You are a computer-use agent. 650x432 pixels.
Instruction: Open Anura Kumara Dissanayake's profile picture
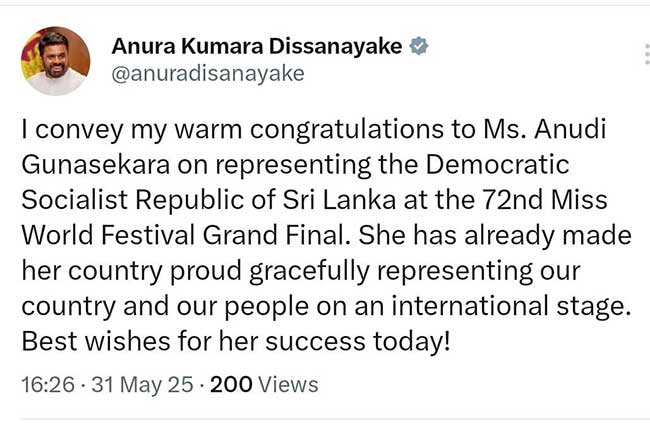pyautogui.click(x=56, y=60)
